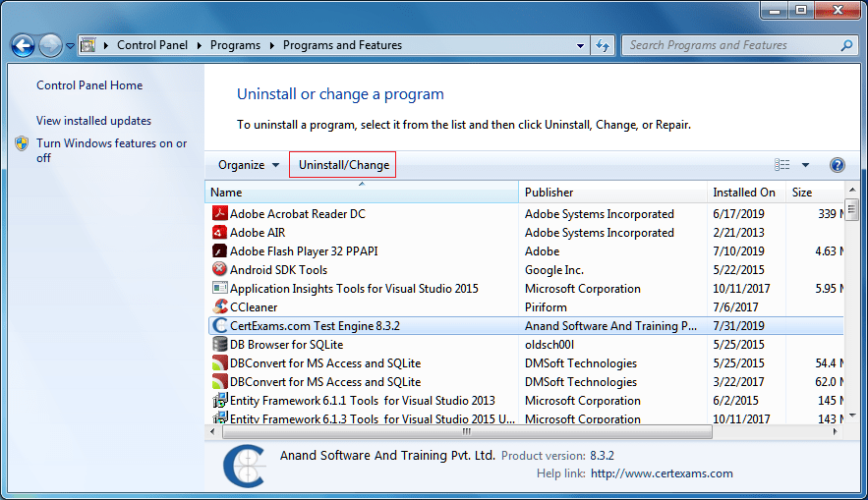
Task: Expand the arrow after Control Panel breadcrumb
Action: tap(200, 45)
